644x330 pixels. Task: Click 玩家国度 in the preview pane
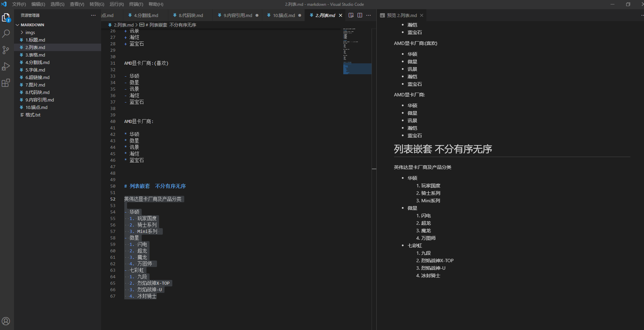tap(431, 186)
